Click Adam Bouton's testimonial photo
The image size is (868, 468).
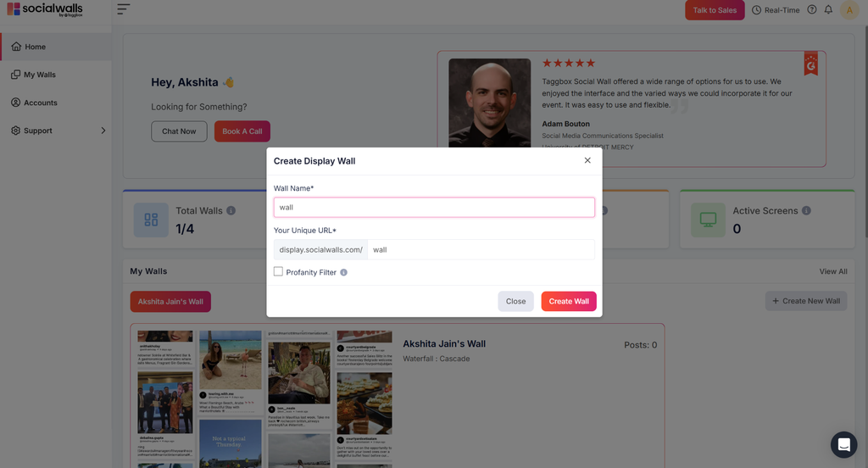coord(489,103)
